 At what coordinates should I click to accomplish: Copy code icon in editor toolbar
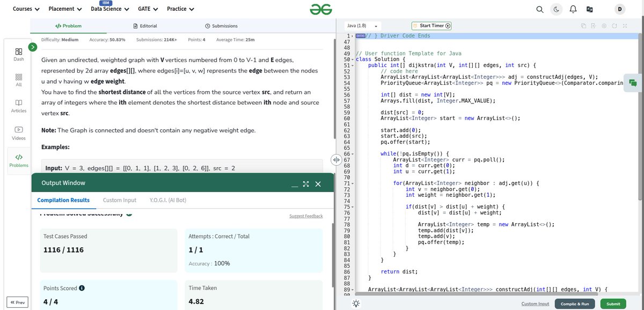[x=583, y=26]
